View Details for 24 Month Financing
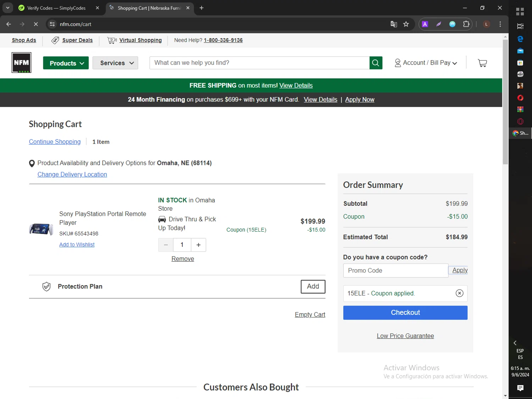The image size is (532, 399). [320, 100]
